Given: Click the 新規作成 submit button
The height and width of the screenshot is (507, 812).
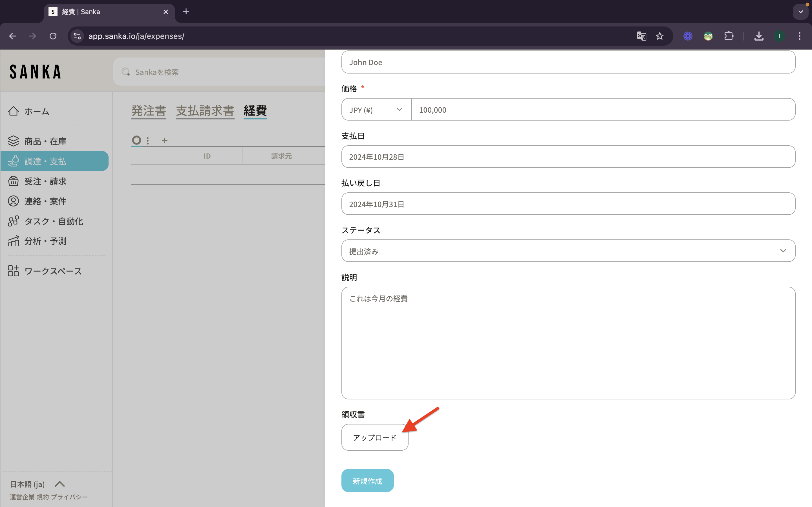Looking at the screenshot, I should (367, 481).
